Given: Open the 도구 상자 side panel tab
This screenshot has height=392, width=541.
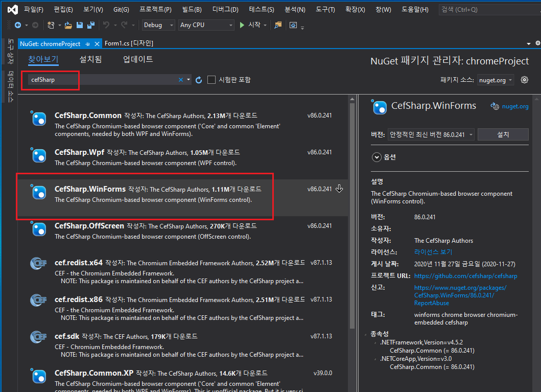Looking at the screenshot, I should [11, 52].
